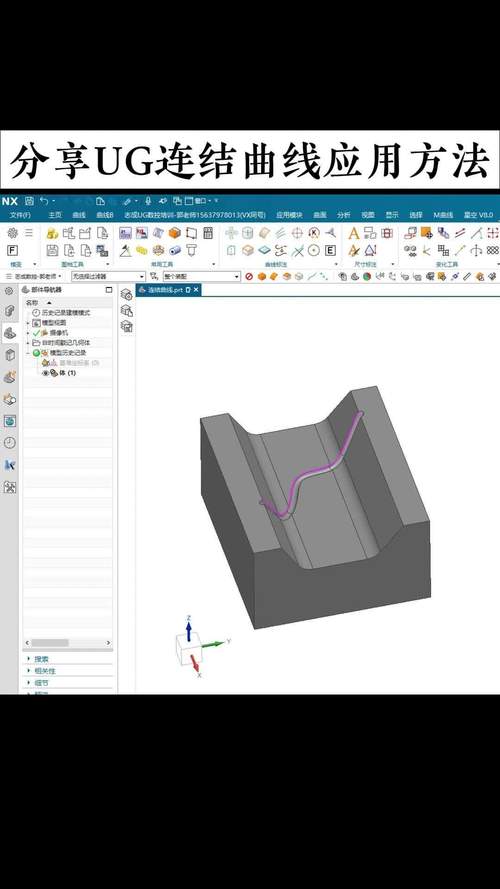
Task: Toggle the green check next to 摄像机
Action: 37,333
